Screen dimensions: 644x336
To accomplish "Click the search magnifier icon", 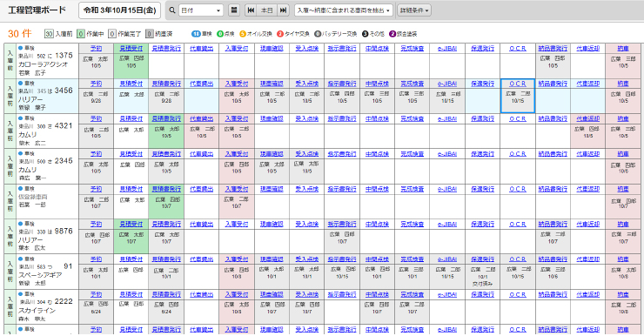I will 172,10.
